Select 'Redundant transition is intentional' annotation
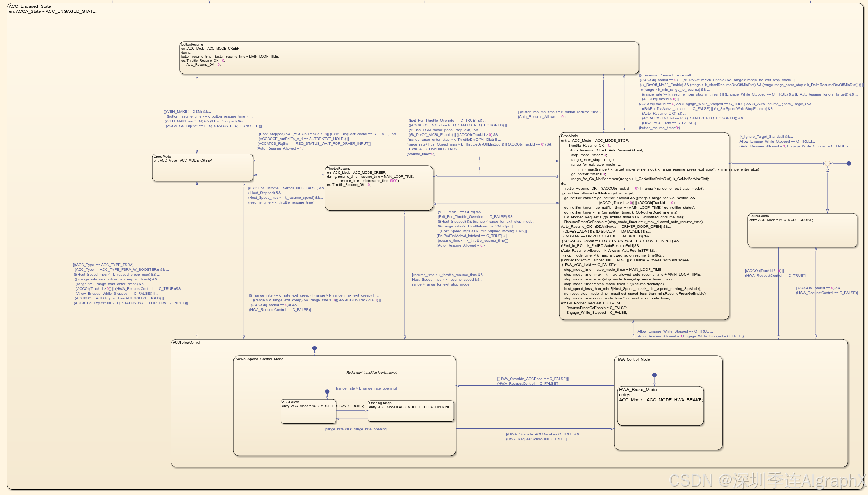The width and height of the screenshot is (868, 495). (x=371, y=373)
